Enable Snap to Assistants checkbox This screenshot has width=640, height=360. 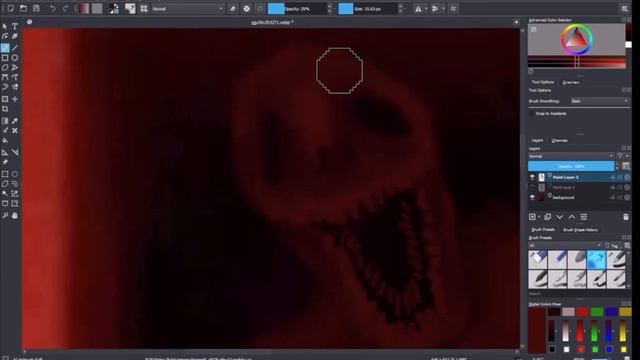coord(531,113)
